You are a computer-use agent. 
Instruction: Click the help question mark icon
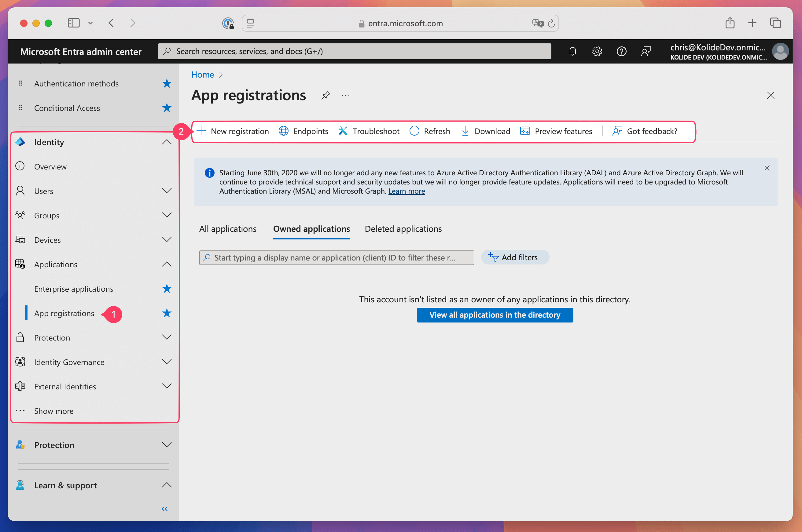[621, 51]
